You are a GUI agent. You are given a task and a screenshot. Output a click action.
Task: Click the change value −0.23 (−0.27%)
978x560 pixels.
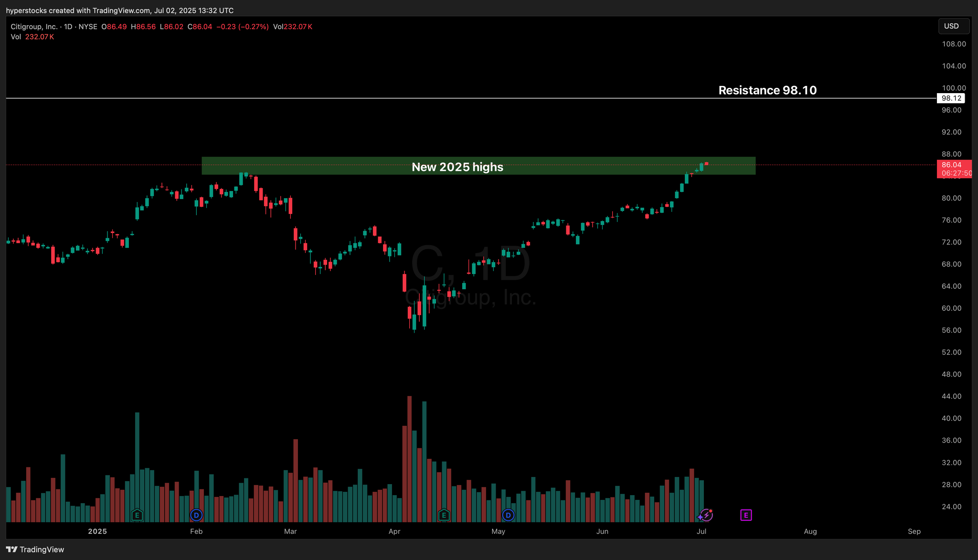[x=243, y=27]
